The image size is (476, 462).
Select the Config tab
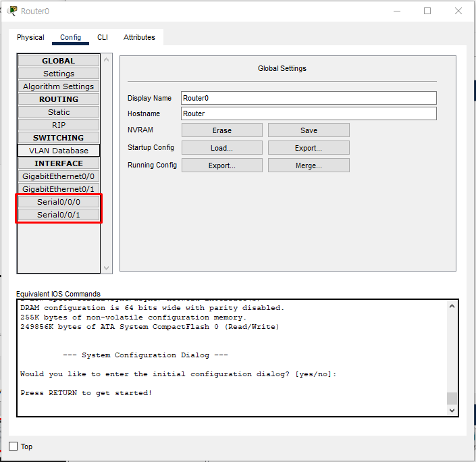70,37
